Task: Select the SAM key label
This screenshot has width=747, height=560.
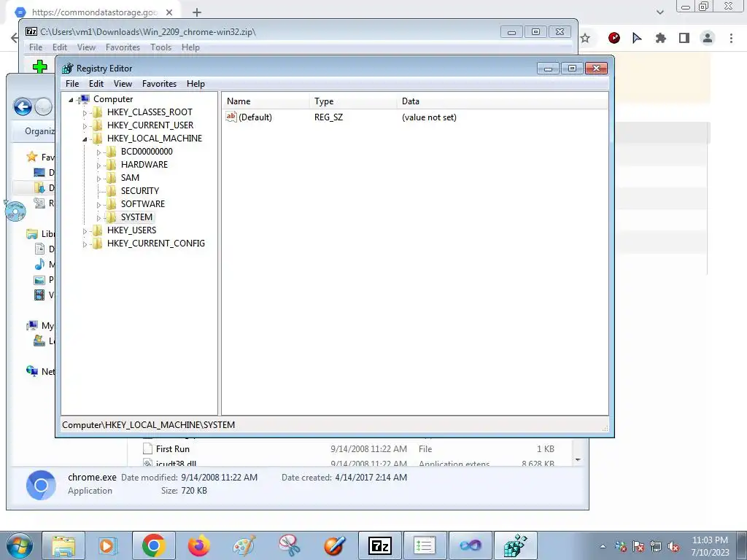Action: pyautogui.click(x=130, y=178)
